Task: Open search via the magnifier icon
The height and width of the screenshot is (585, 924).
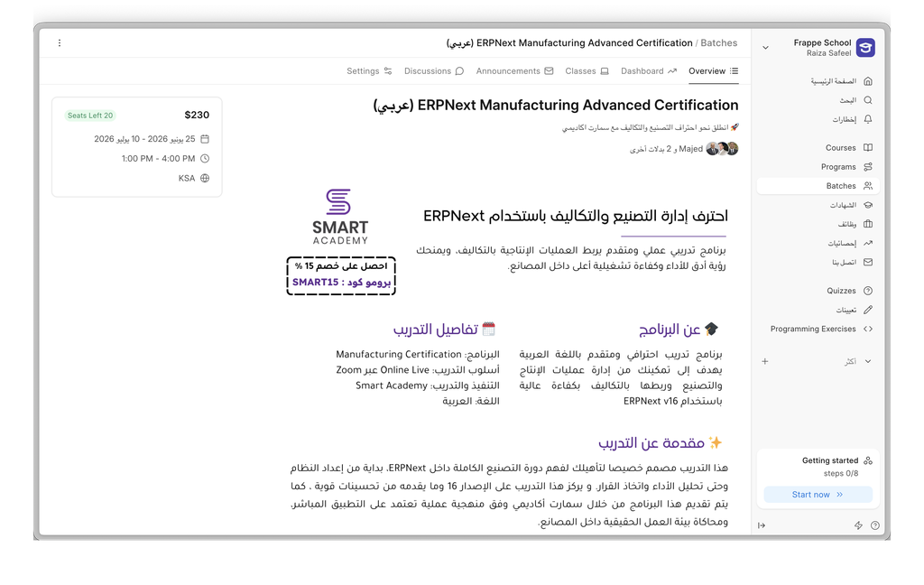Action: click(x=868, y=100)
